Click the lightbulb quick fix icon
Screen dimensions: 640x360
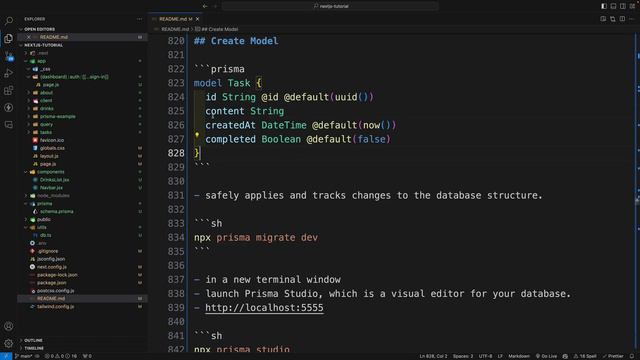click(197, 135)
